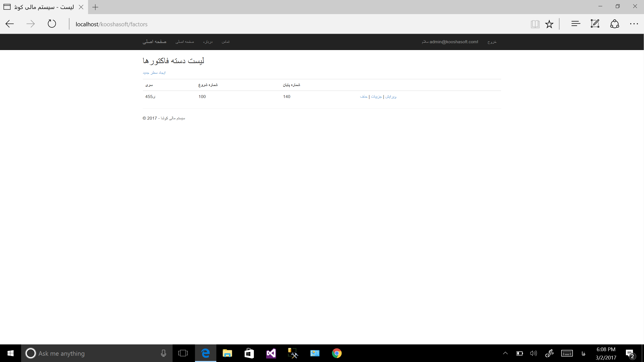The width and height of the screenshot is (644, 362).
Task: Open Visual Studio from taskbar
Action: [x=271, y=353]
